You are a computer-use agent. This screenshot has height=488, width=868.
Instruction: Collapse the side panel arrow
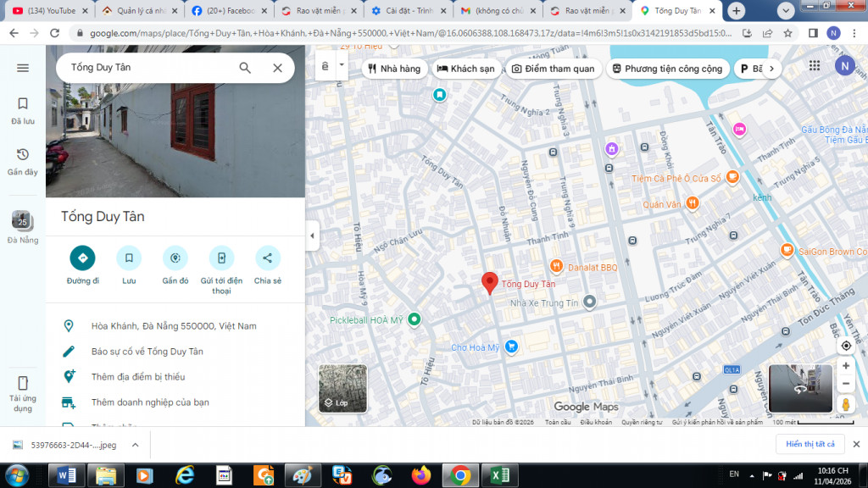(312, 236)
